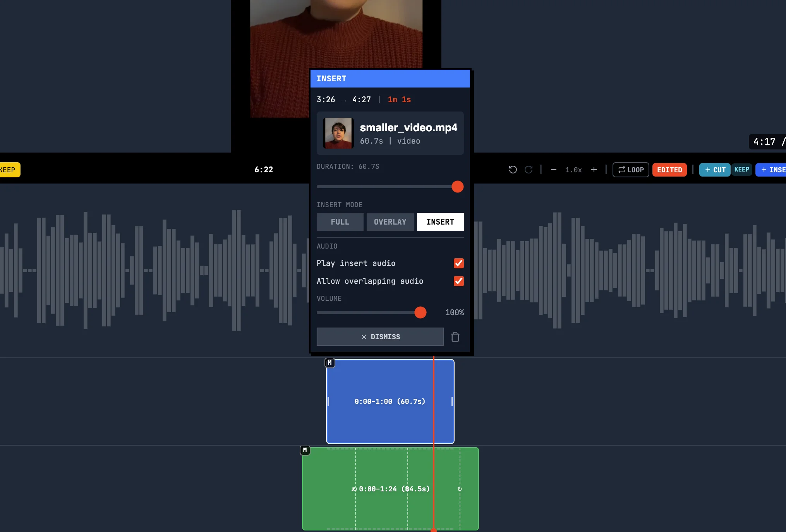Increase playback speed with plus icon
Screen dimensions: 786x532
594,170
